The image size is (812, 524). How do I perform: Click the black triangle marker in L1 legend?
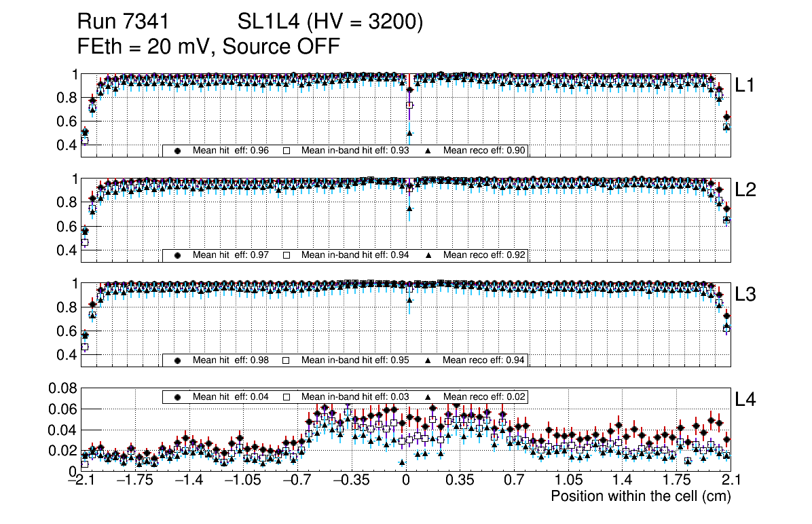point(428,151)
